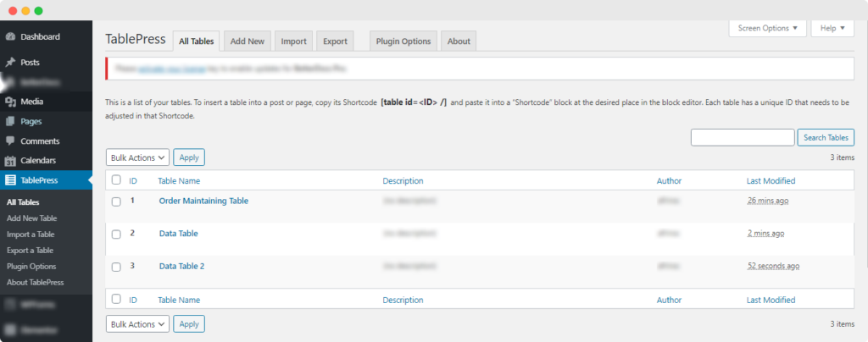Image resolution: width=868 pixels, height=342 pixels.
Task: Sort by the Last Modified column header
Action: 771,181
